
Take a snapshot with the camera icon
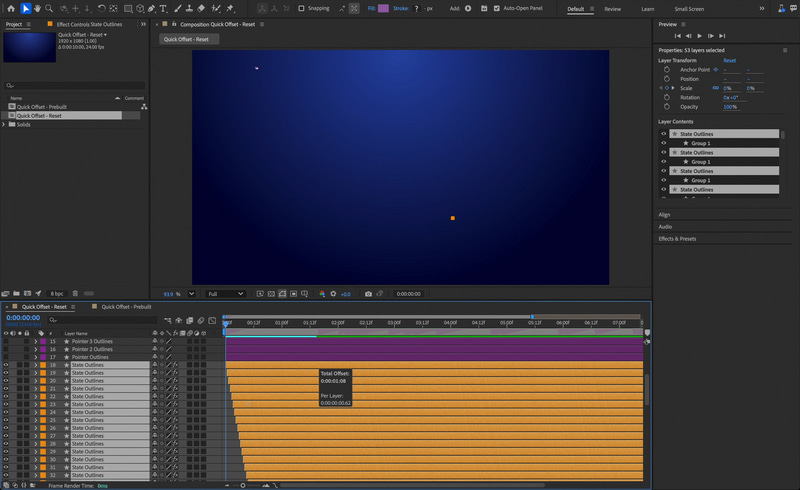[369, 294]
